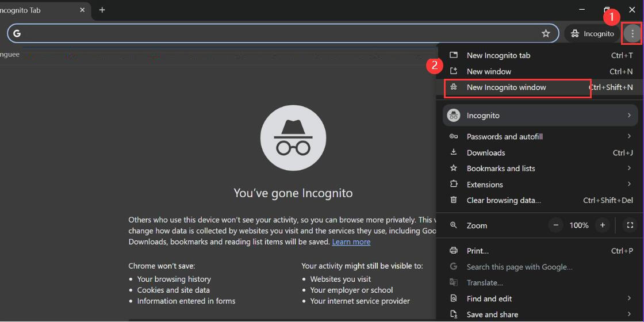Viewport: 644px width, 322px height.
Task: Select Translate... menu entry
Action: click(540, 282)
